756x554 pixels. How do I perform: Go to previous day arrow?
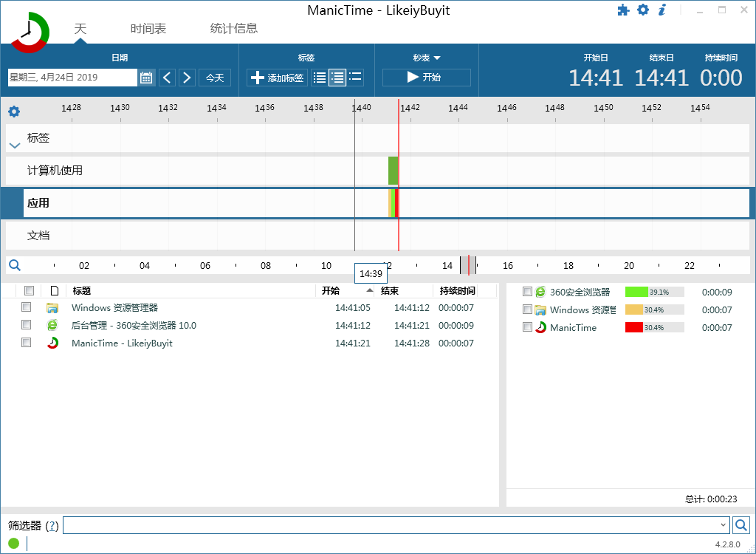point(168,78)
